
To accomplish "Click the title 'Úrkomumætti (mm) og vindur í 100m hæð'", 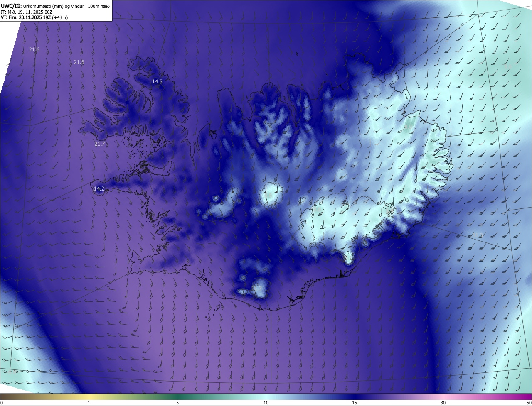I will tap(66, 5).
